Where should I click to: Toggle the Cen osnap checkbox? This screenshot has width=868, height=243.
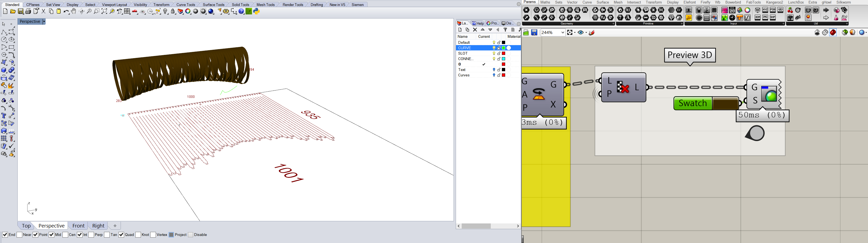(x=65, y=235)
